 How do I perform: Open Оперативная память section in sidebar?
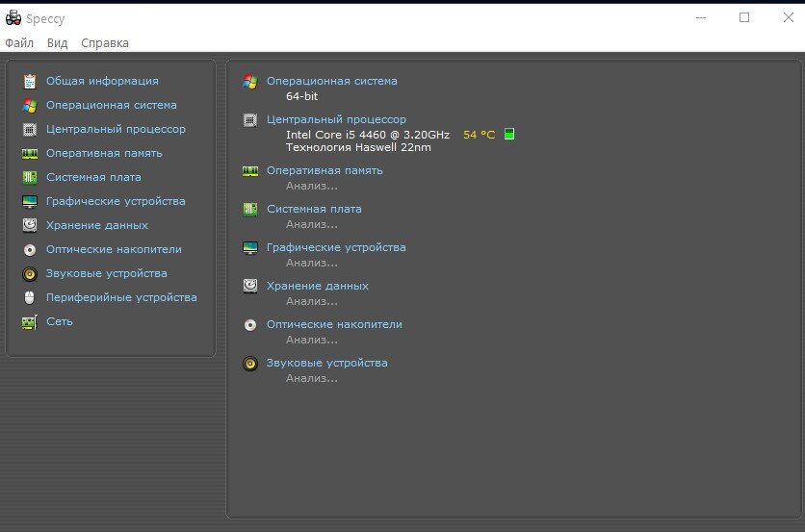point(104,153)
